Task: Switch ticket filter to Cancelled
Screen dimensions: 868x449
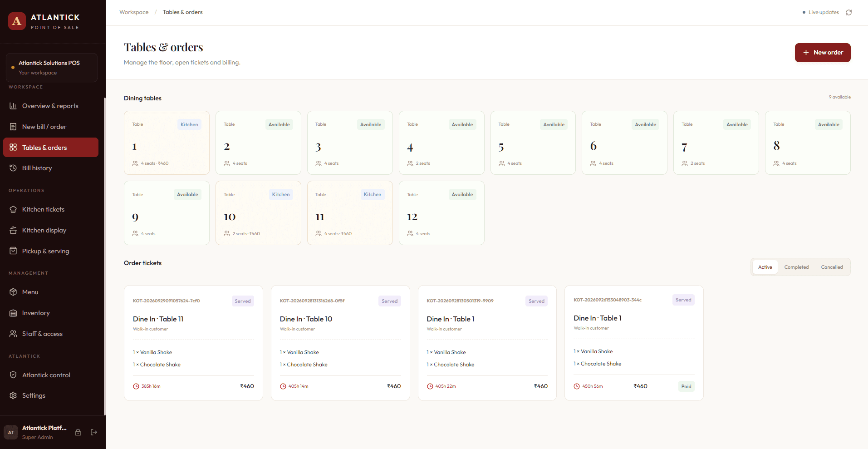Action: (832, 267)
